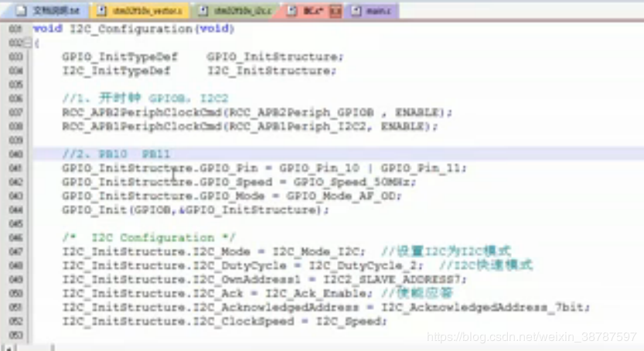
Task: Click 'I2C_Mode_I2C' value on line 047
Action: tap(316, 251)
